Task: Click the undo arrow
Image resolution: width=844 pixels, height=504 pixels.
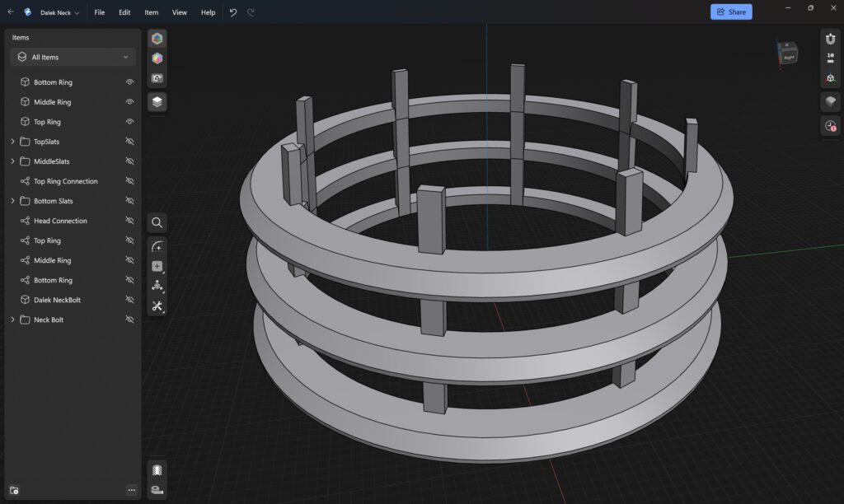Action: coord(233,12)
